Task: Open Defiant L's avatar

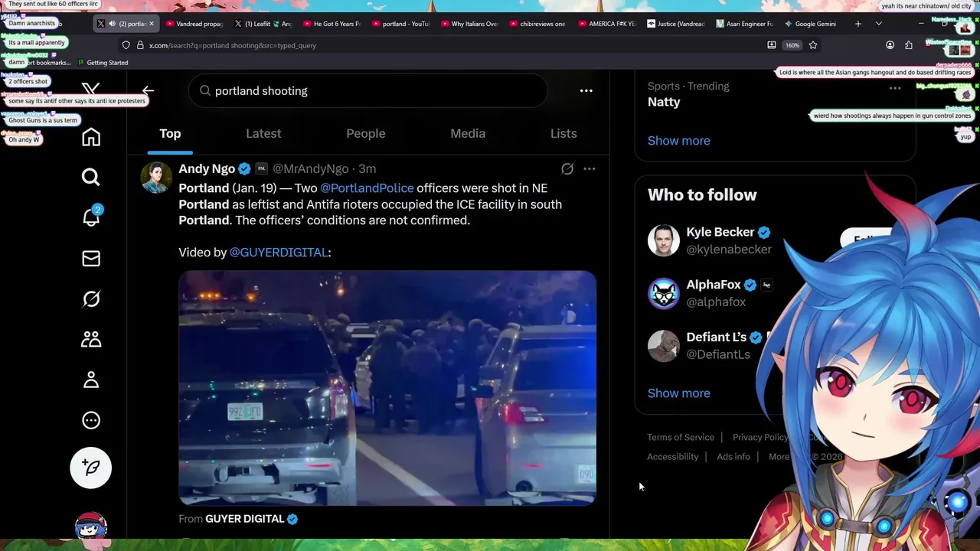Action: tap(663, 346)
